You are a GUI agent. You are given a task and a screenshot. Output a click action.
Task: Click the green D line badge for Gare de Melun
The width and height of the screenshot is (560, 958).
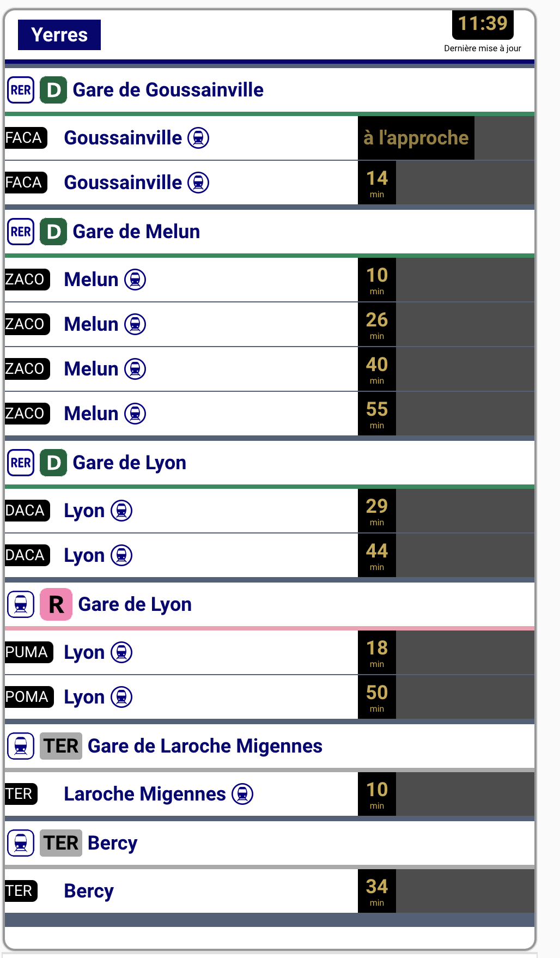pyautogui.click(x=53, y=232)
